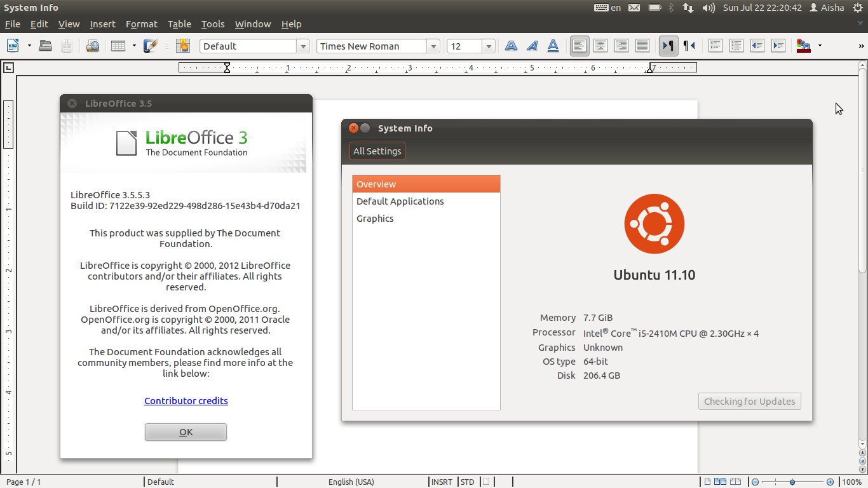Image resolution: width=868 pixels, height=488 pixels.
Task: Set Right-To-Left text direction
Action: pos(689,46)
